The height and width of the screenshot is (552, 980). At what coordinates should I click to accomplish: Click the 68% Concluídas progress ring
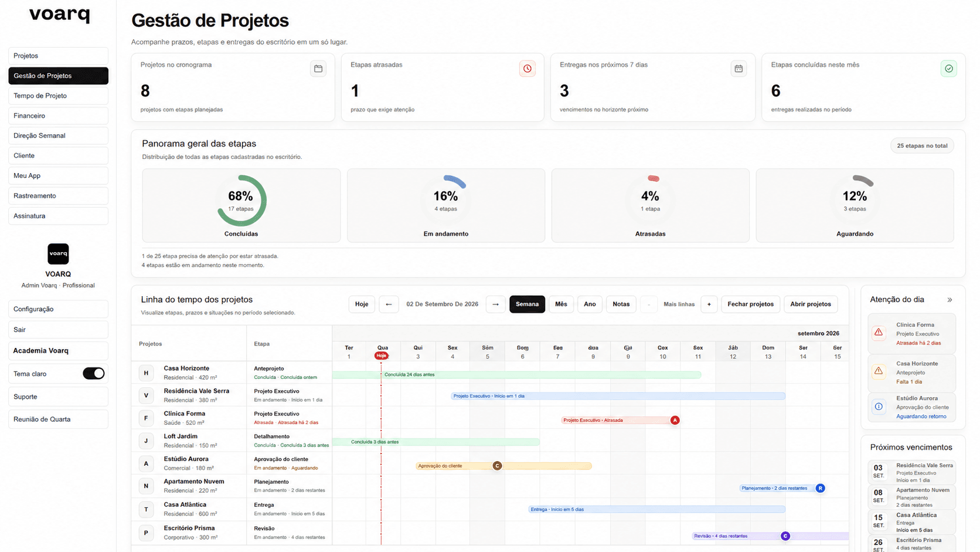(x=241, y=201)
